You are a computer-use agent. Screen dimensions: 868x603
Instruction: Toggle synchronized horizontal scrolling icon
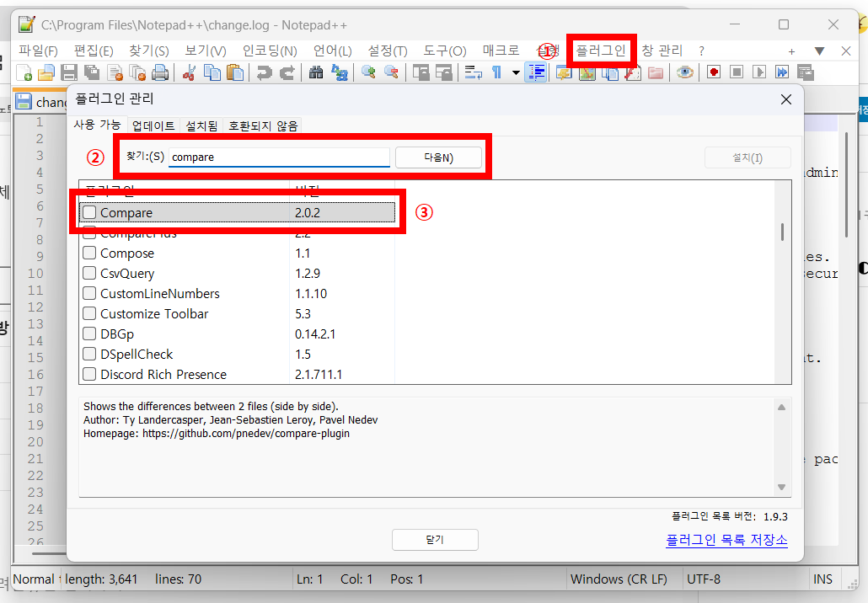tap(443, 72)
